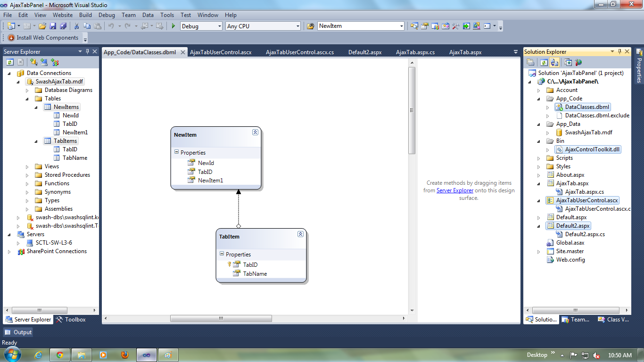Select the TabName property in TabItem class

pyautogui.click(x=255, y=273)
